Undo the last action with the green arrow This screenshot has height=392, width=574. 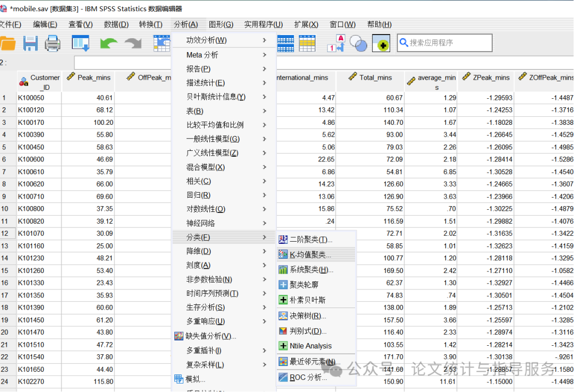[x=109, y=44]
